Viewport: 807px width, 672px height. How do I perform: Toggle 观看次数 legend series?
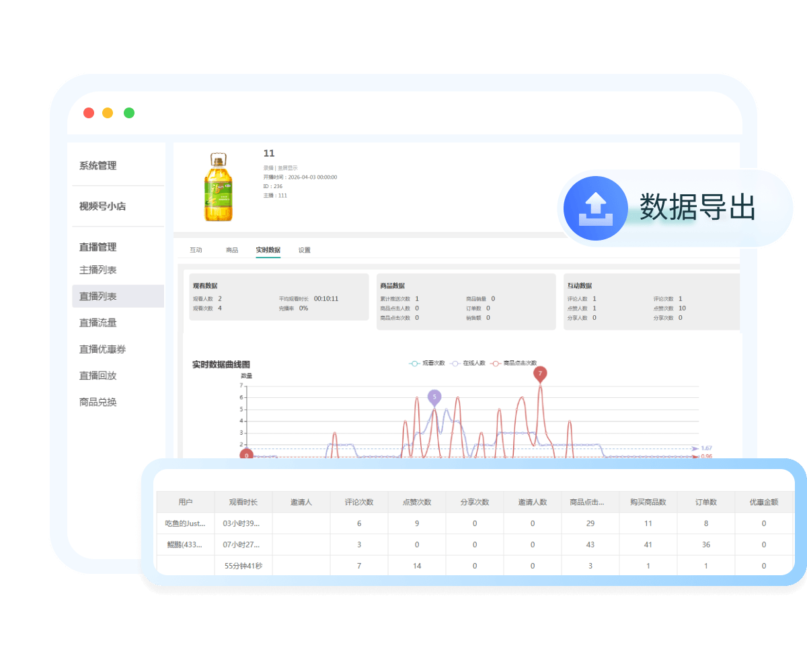pos(427,363)
